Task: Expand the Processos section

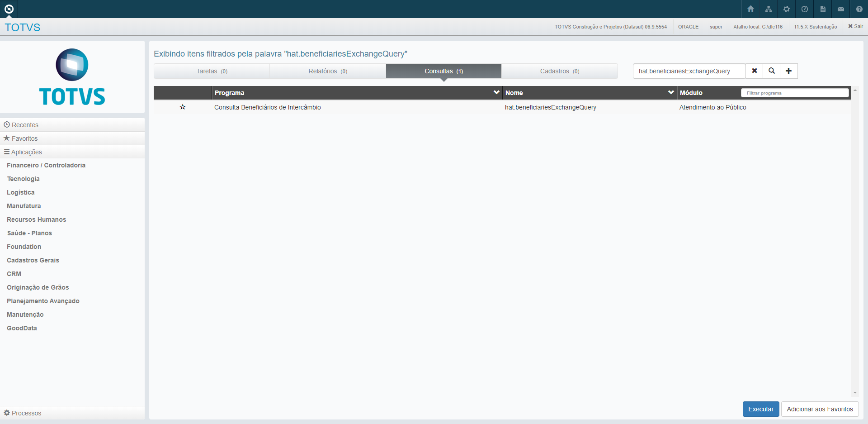Action: (72, 413)
